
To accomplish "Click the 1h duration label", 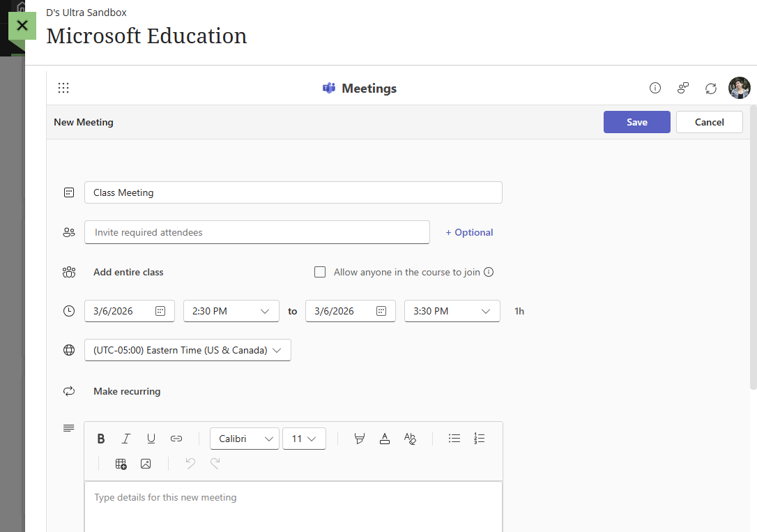I will click(519, 312).
